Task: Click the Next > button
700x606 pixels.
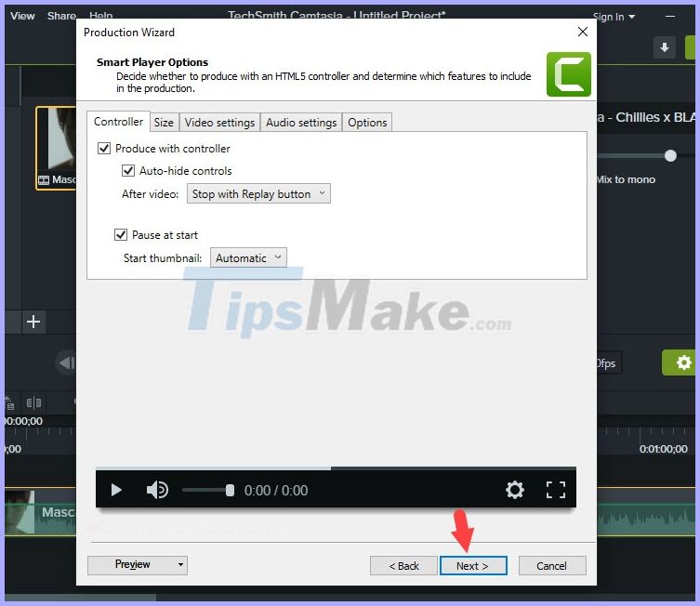Action: (x=473, y=566)
